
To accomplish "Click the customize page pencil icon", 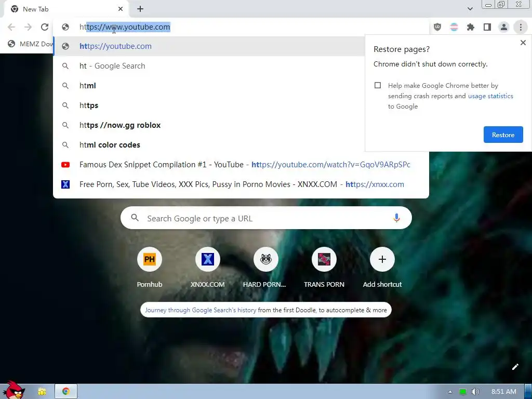I will point(515,367).
